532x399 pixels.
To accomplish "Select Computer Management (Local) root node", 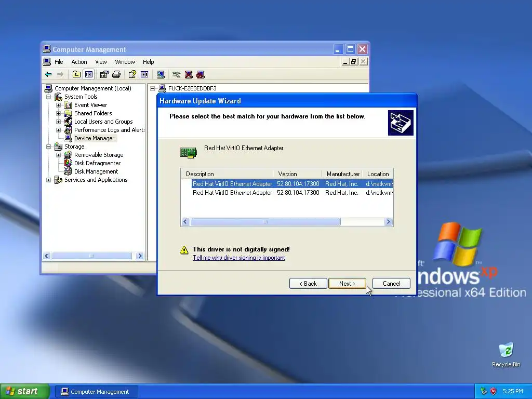I will 93,88.
